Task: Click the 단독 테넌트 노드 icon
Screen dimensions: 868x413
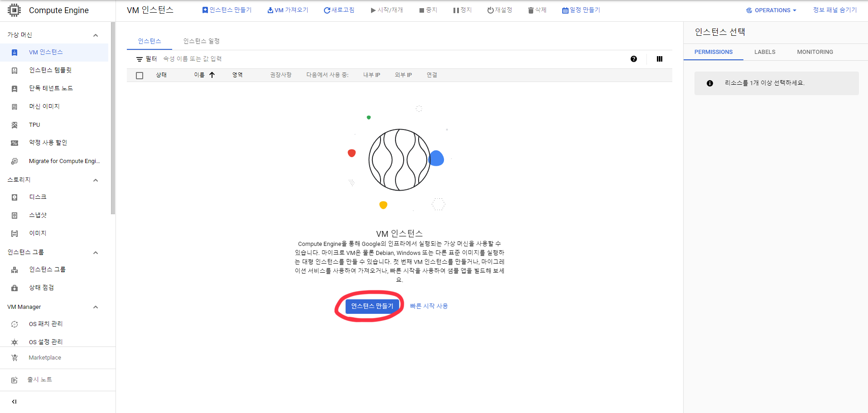Action: 14,89
